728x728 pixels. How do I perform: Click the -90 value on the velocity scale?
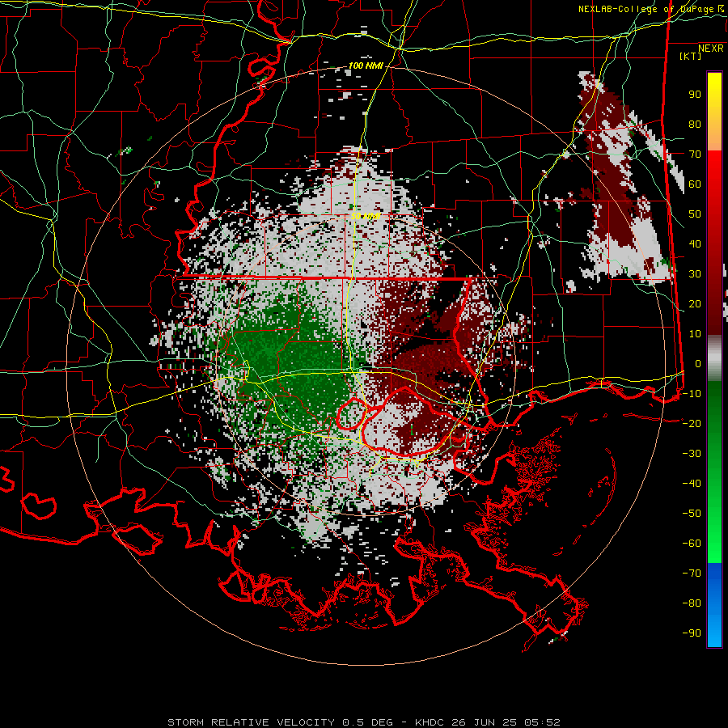692,633
